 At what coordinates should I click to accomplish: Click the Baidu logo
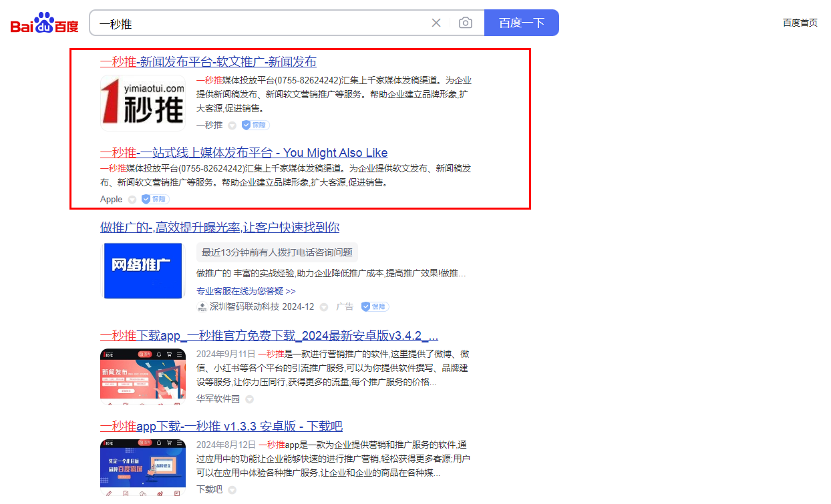tap(44, 23)
